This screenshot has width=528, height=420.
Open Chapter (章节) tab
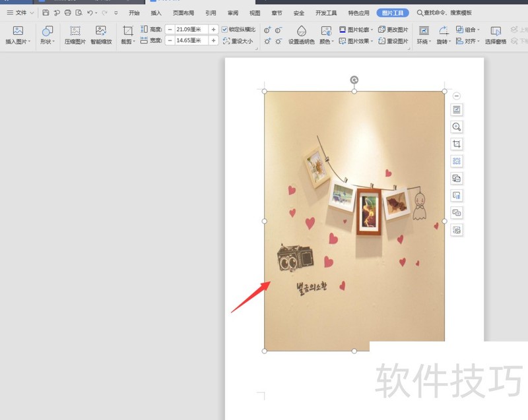(277, 13)
